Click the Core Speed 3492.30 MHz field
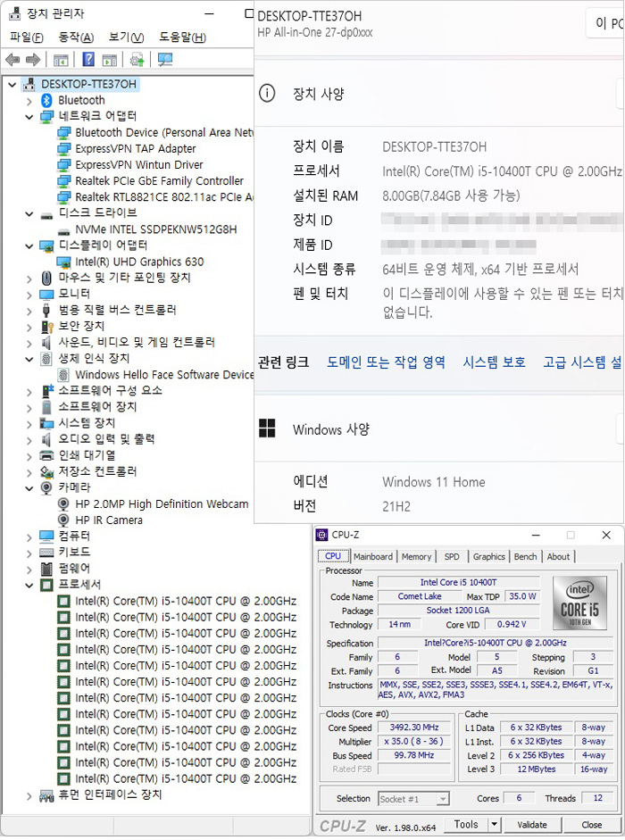Screen dimensions: 625x840 (x=414, y=728)
